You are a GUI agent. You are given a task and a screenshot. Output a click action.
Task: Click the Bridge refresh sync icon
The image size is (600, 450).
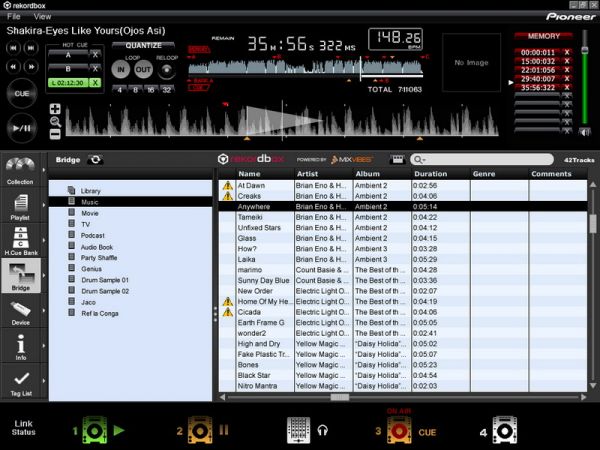[x=95, y=160]
